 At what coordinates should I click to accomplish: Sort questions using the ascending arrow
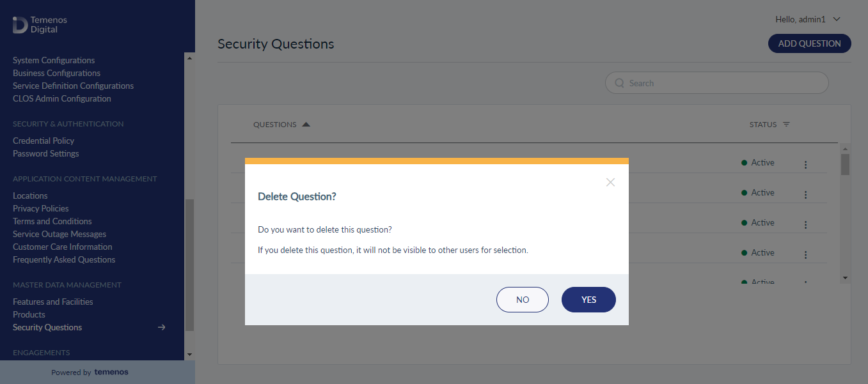[306, 125]
